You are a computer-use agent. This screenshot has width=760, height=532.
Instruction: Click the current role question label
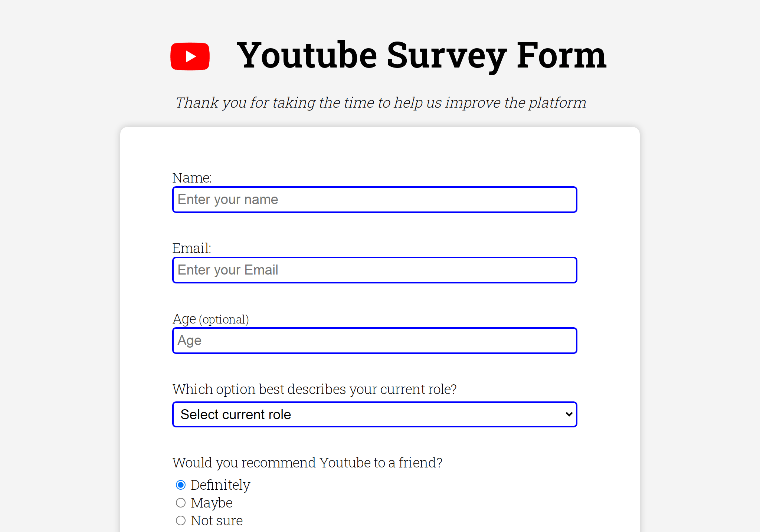click(x=314, y=389)
